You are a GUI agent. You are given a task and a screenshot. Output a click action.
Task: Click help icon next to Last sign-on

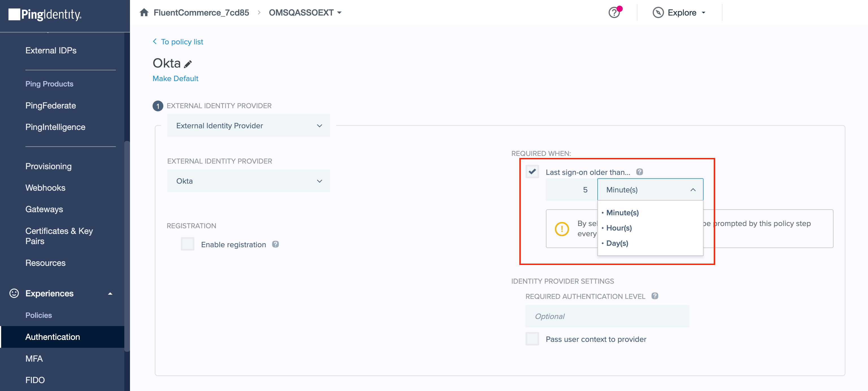coord(639,172)
